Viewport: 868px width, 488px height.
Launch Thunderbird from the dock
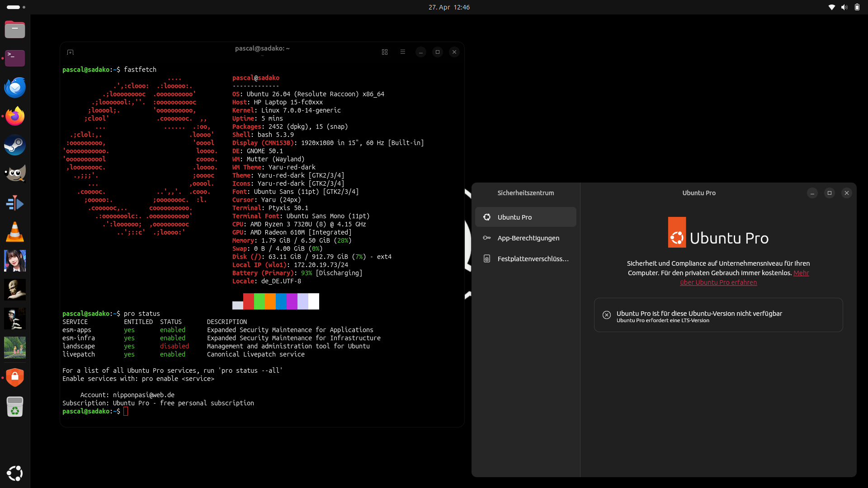(x=15, y=88)
